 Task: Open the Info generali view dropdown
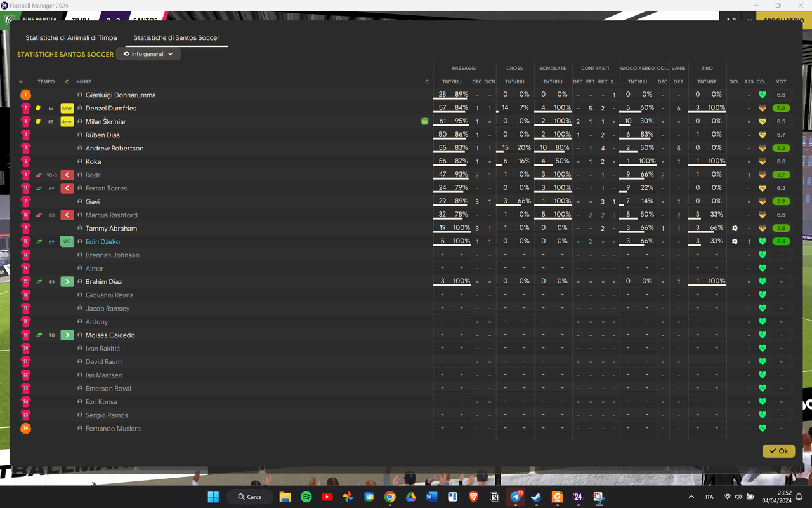(x=148, y=54)
